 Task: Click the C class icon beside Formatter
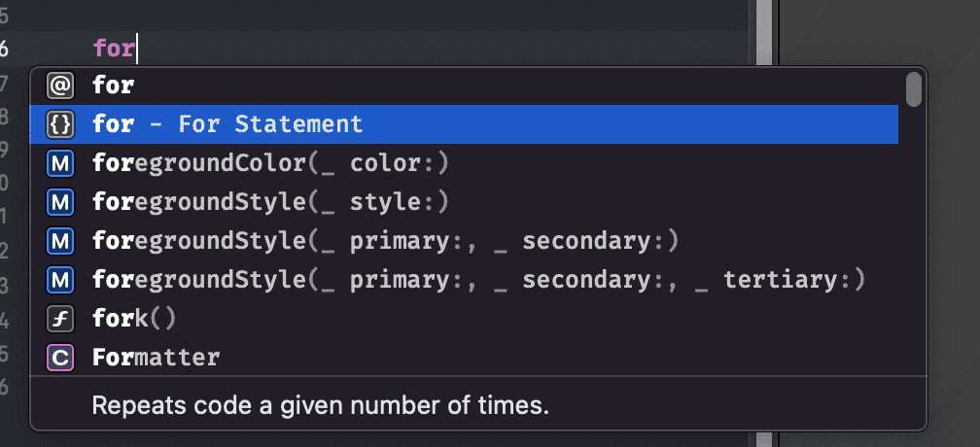tap(60, 358)
